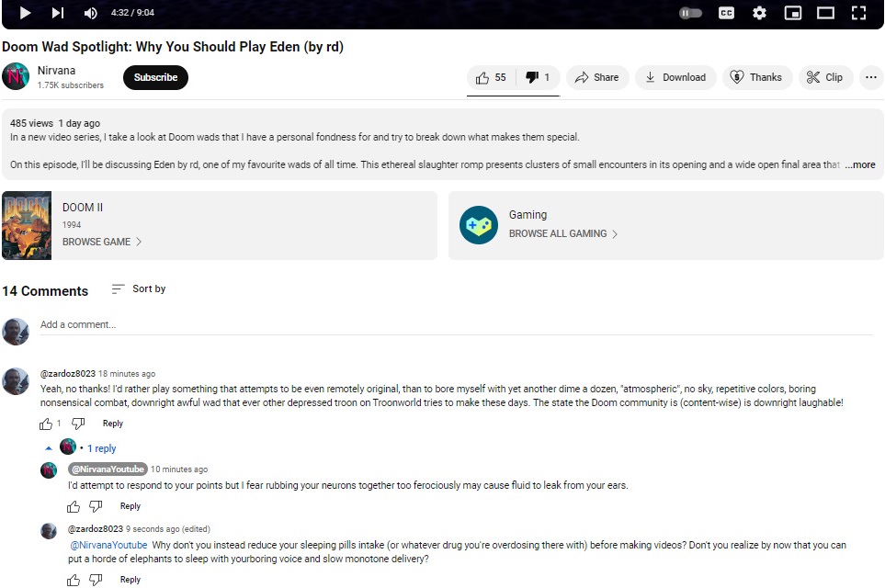The width and height of the screenshot is (885, 588).
Task: Like zardoz8023's top-level comment
Action: click(x=46, y=424)
